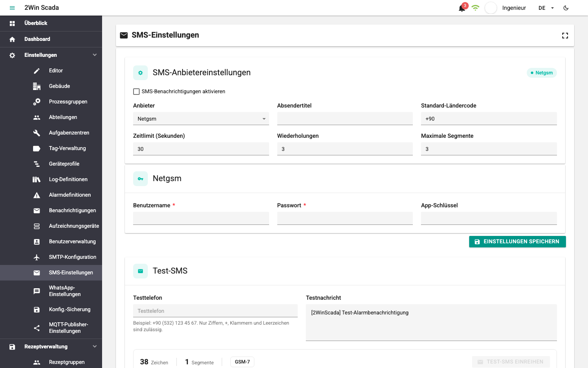This screenshot has width=588, height=368.
Task: Open Geräteprofile in sidebar
Action: 51,164
